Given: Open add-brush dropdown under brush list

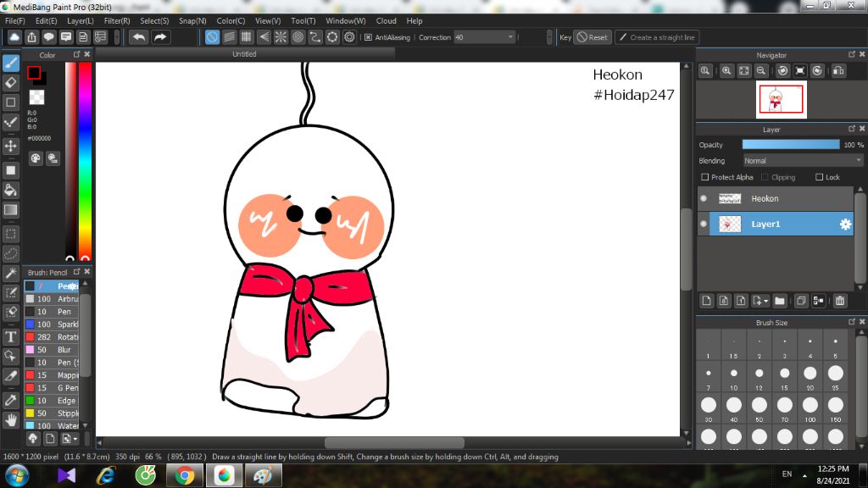Looking at the screenshot, I should click(x=70, y=439).
